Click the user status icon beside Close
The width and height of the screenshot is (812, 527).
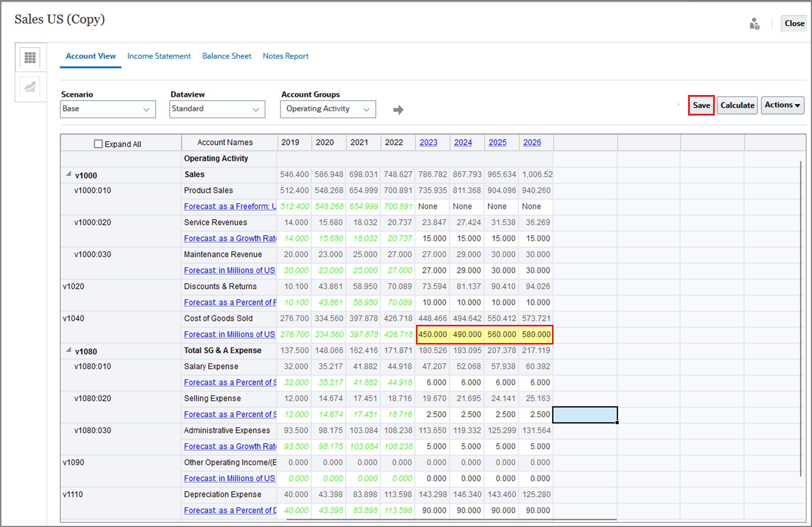(754, 24)
